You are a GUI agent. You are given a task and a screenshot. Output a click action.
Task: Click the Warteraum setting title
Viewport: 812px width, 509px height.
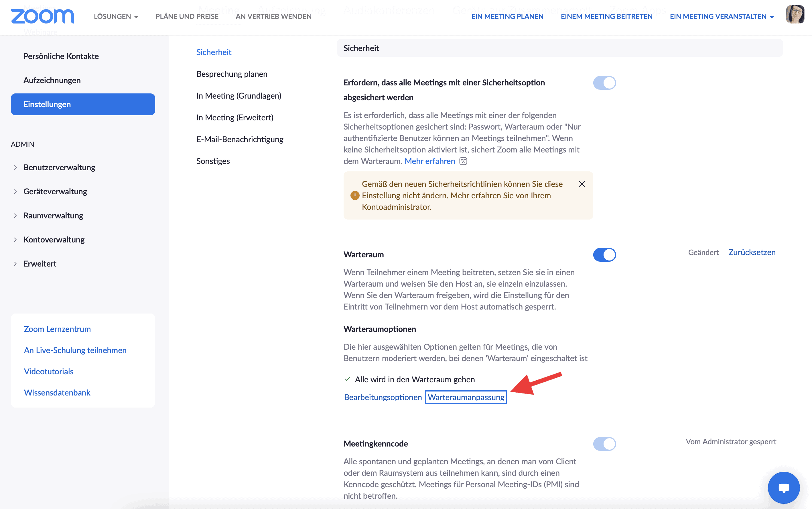point(363,254)
